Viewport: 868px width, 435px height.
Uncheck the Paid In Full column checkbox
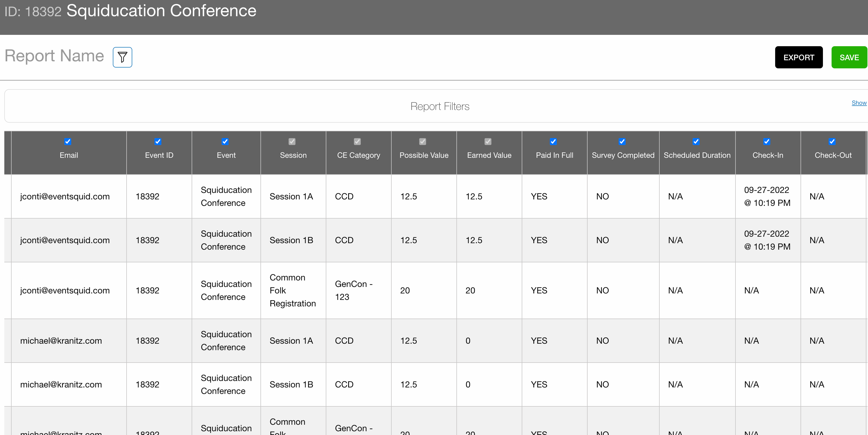click(x=553, y=142)
